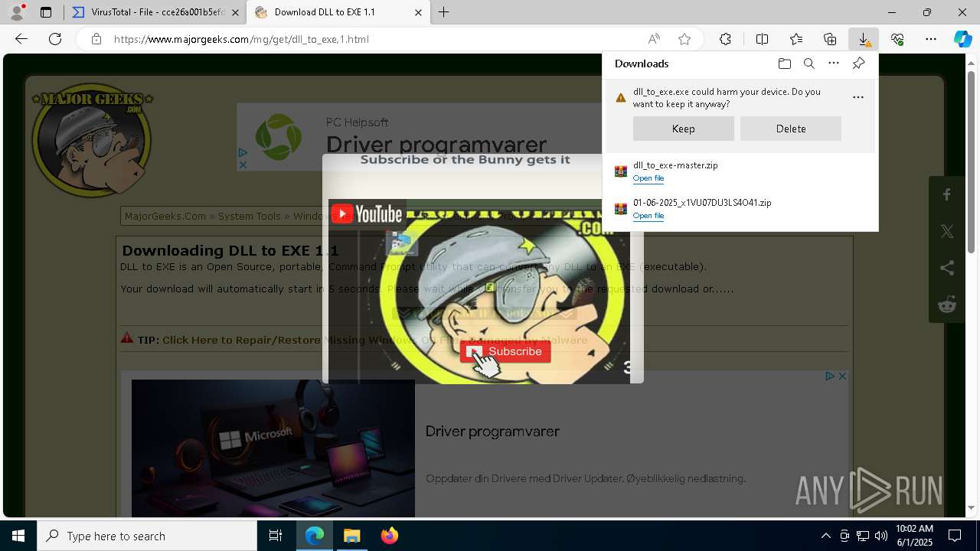Open notification center icon
Viewport: 980px width, 551px height.
point(955,536)
